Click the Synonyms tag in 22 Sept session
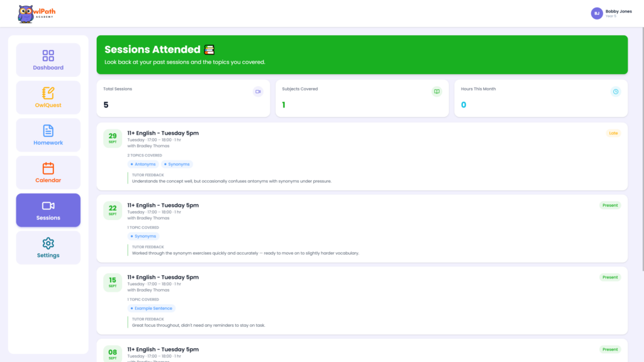This screenshot has height=362, width=644. pyautogui.click(x=143, y=236)
